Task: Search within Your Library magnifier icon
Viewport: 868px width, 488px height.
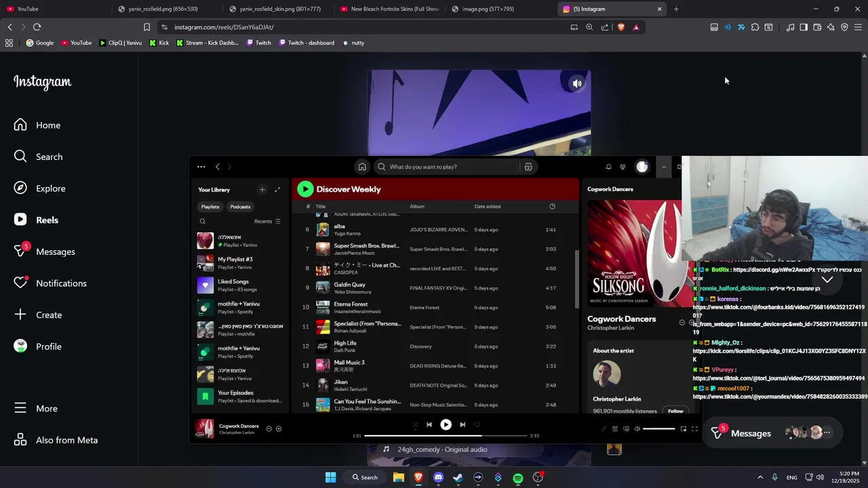Action: [202, 222]
